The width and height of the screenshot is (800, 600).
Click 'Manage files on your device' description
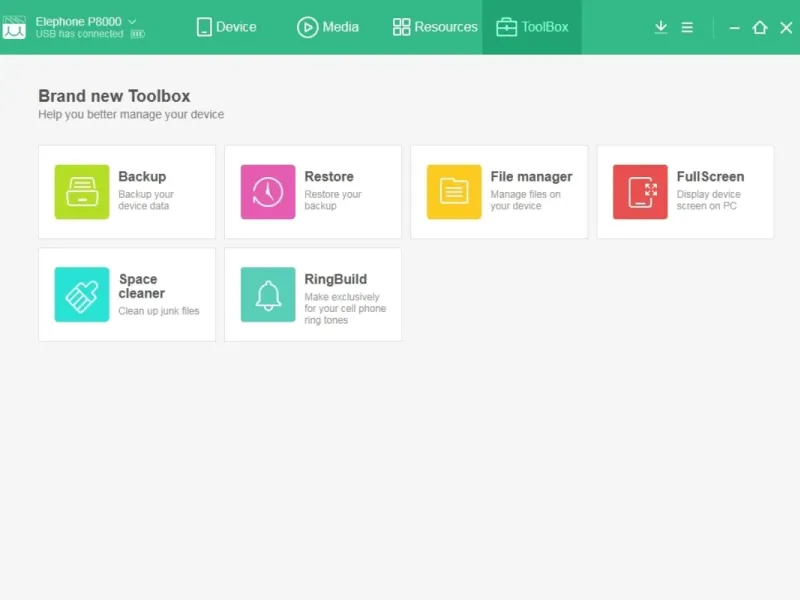click(526, 200)
